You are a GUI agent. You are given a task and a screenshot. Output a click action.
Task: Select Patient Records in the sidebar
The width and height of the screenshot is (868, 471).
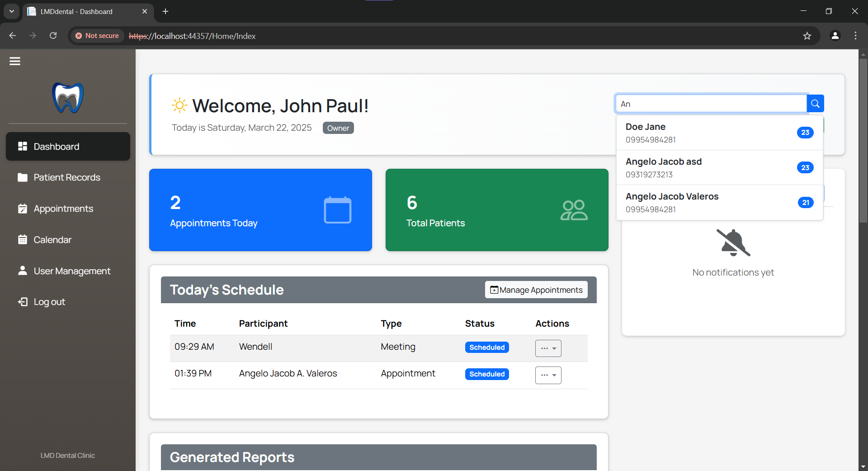click(66, 177)
